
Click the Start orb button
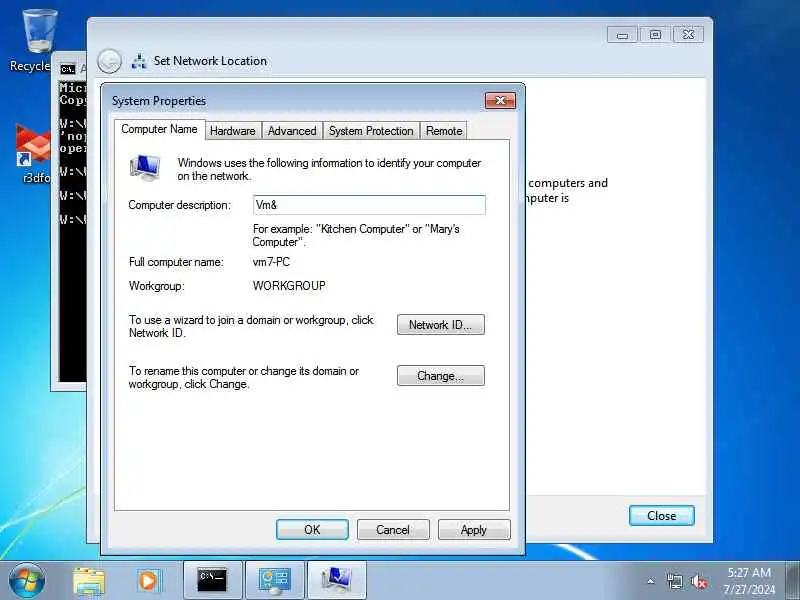(27, 581)
